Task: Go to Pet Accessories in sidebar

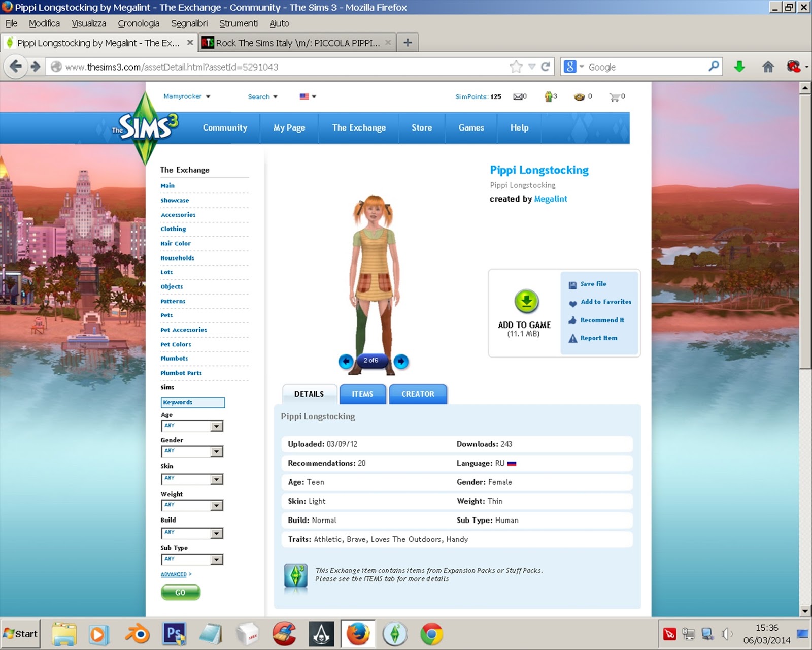Action: point(184,330)
